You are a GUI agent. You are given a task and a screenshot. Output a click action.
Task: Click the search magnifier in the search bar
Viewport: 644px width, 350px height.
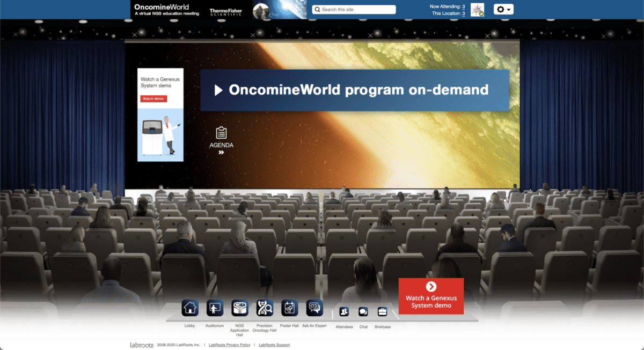point(319,9)
